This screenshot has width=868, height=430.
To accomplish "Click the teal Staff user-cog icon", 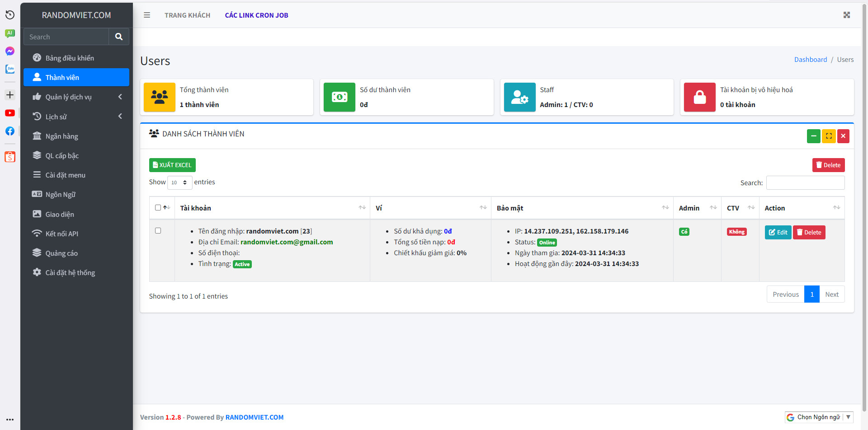I will 520,97.
